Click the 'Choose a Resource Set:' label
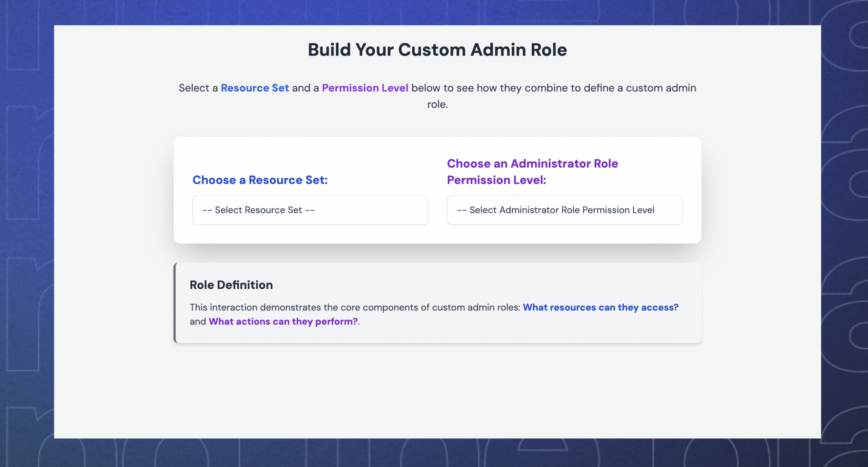 click(x=260, y=180)
